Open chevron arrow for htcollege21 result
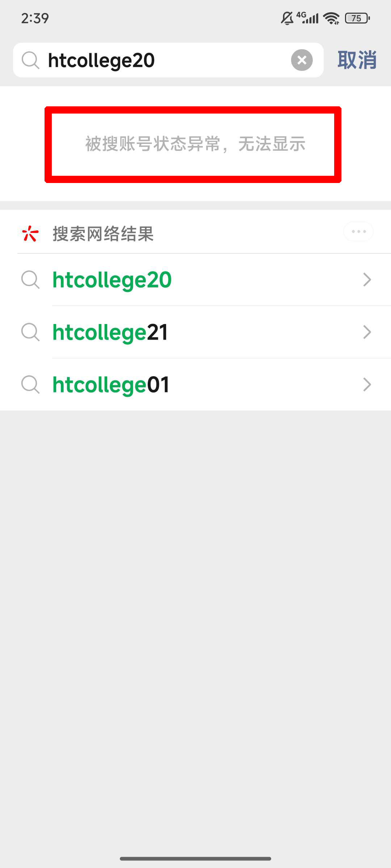The height and width of the screenshot is (868, 391). tap(367, 332)
